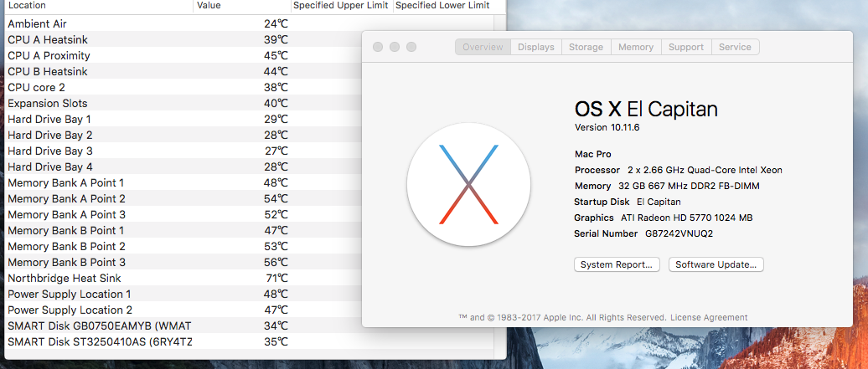Viewport: 868px width, 369px height.
Task: Select the Memory Bank B Point 2 row
Action: (x=183, y=246)
